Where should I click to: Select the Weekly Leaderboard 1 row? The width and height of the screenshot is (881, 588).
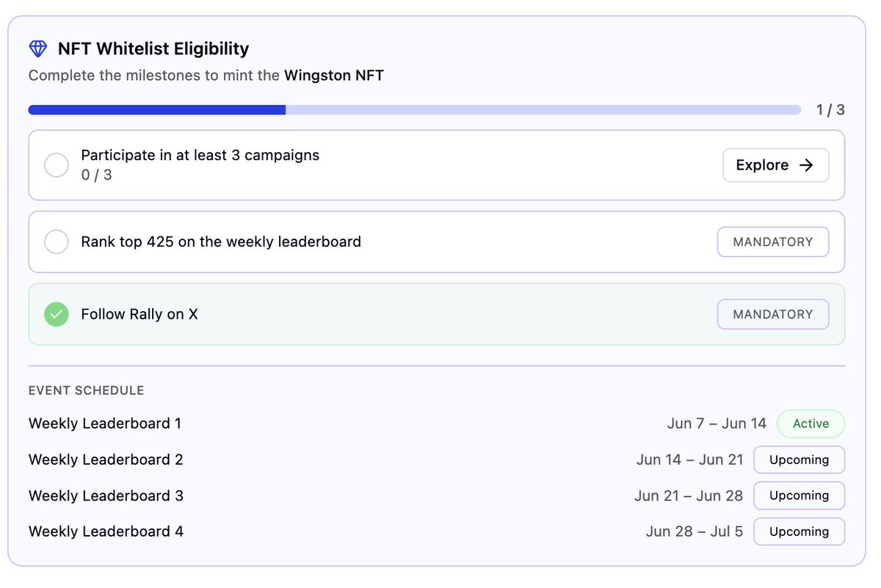437,424
